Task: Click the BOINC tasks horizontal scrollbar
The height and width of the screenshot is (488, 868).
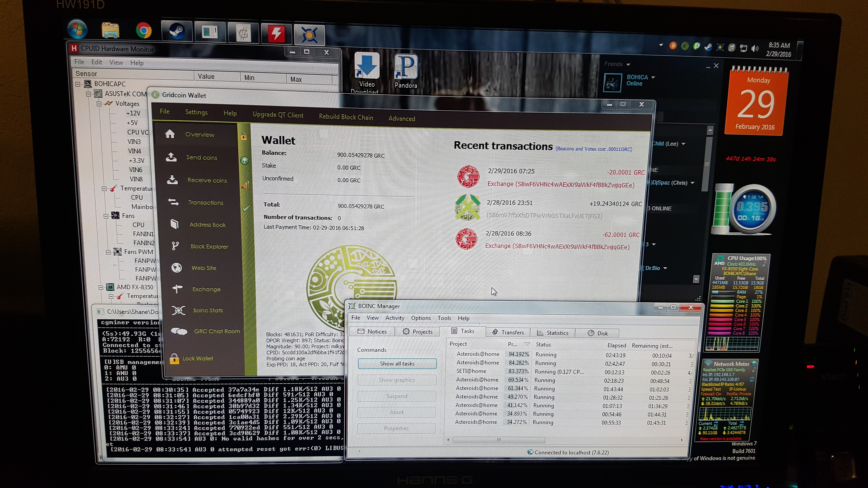Action: (499, 440)
